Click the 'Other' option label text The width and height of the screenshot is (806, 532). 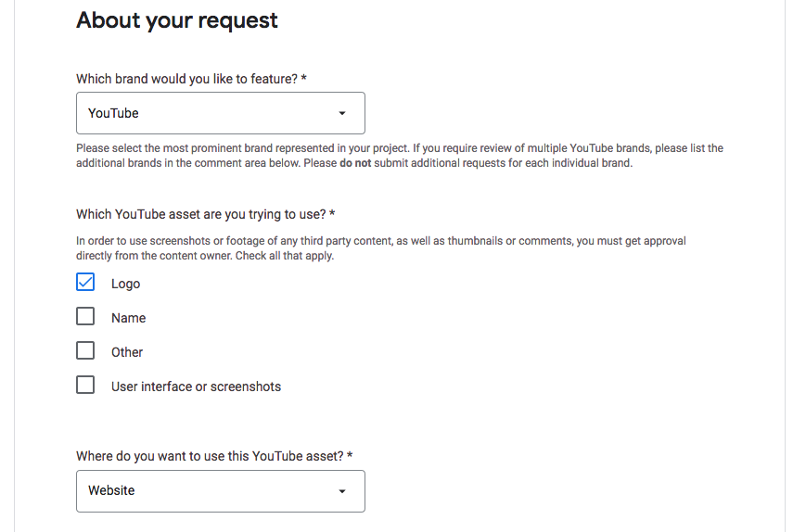click(127, 352)
